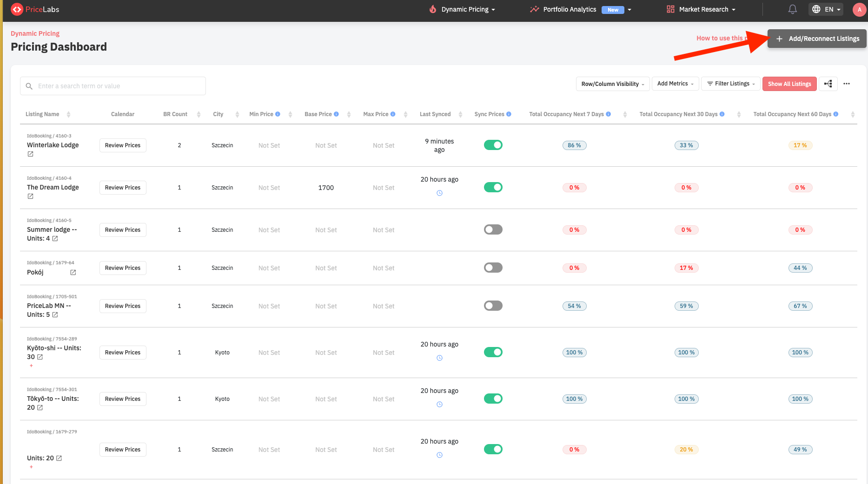Click Min Price Not Set for Winterlake Lodge
Viewport: 868px width, 484px height.
coord(269,145)
